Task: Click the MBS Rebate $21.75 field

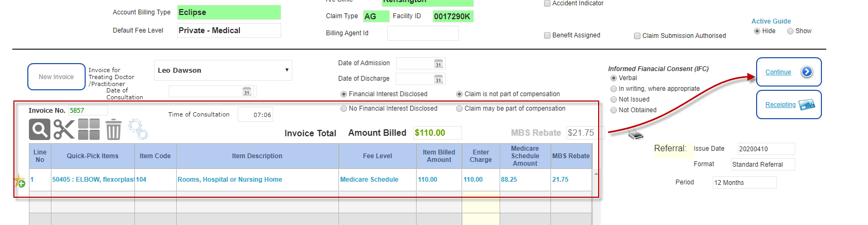Action: click(x=585, y=133)
